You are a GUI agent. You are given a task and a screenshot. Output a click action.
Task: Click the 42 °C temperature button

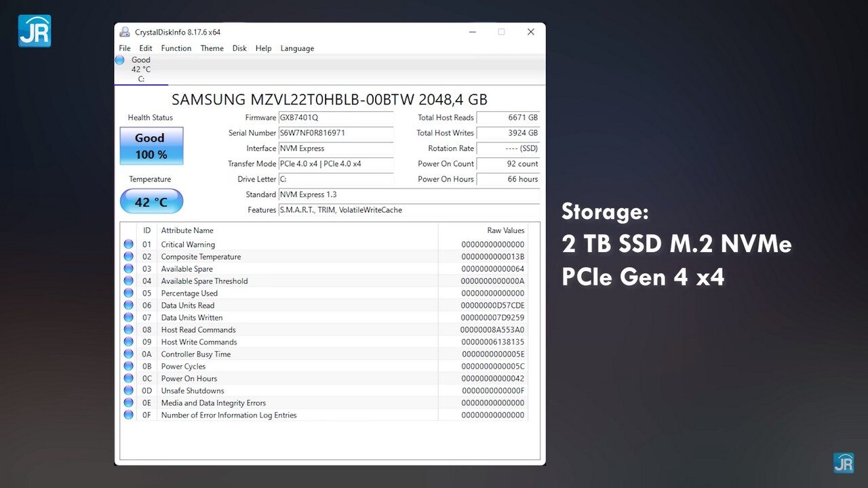click(x=151, y=201)
